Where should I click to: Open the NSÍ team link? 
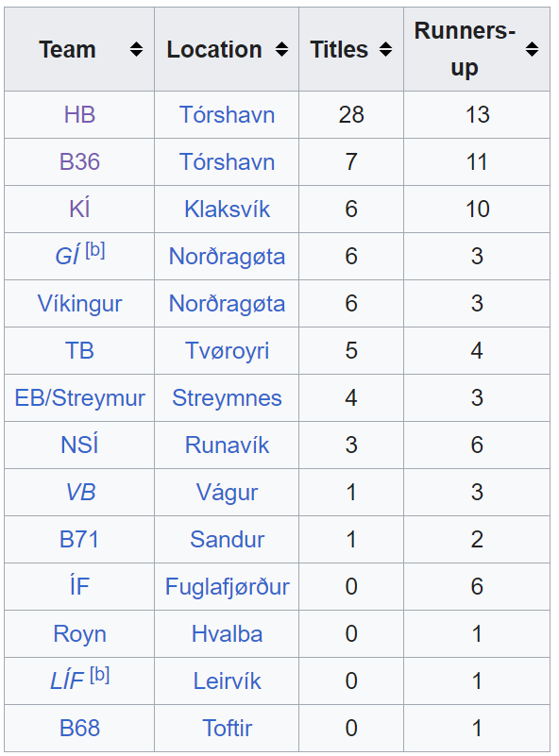[x=79, y=445]
